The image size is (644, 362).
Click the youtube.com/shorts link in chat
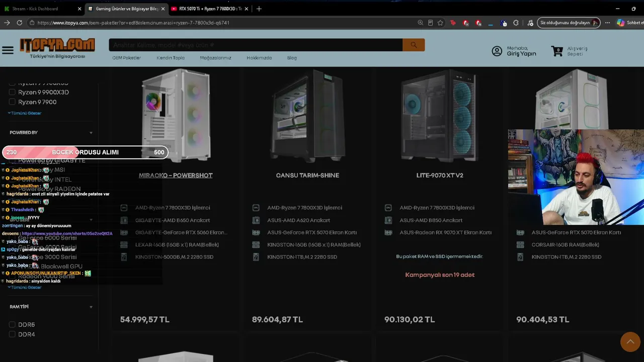tap(67, 234)
